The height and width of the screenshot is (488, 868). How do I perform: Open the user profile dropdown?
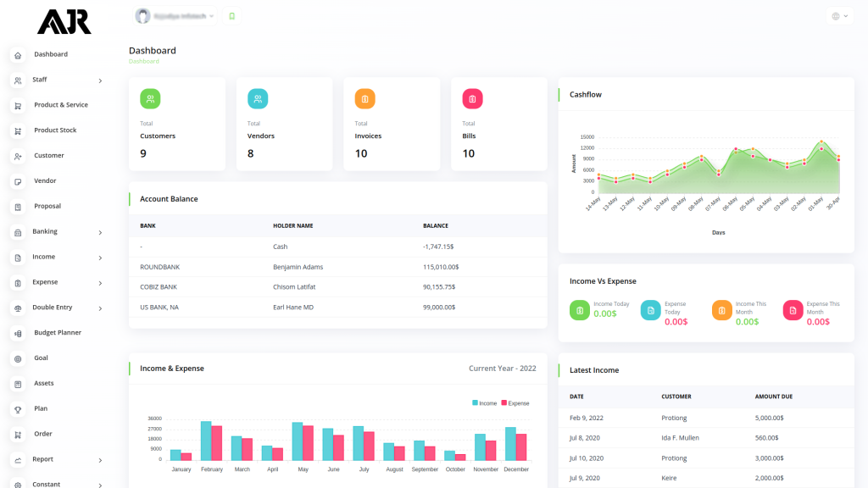click(175, 16)
